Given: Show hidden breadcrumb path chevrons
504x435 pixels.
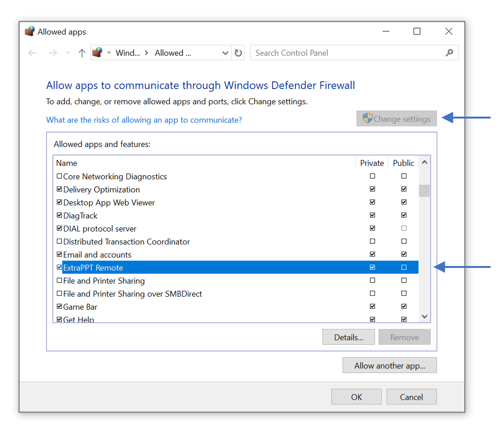Looking at the screenshot, I should [x=109, y=53].
